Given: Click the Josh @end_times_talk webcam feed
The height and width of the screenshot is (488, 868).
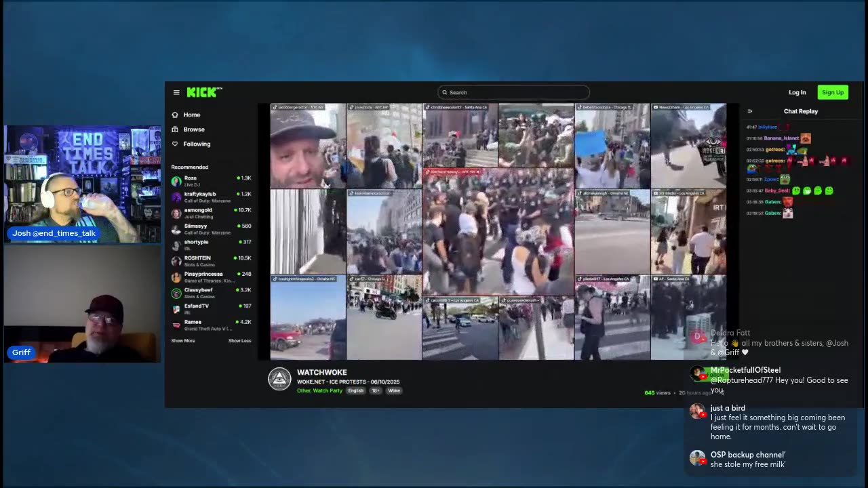Looking at the screenshot, I should pos(82,184).
